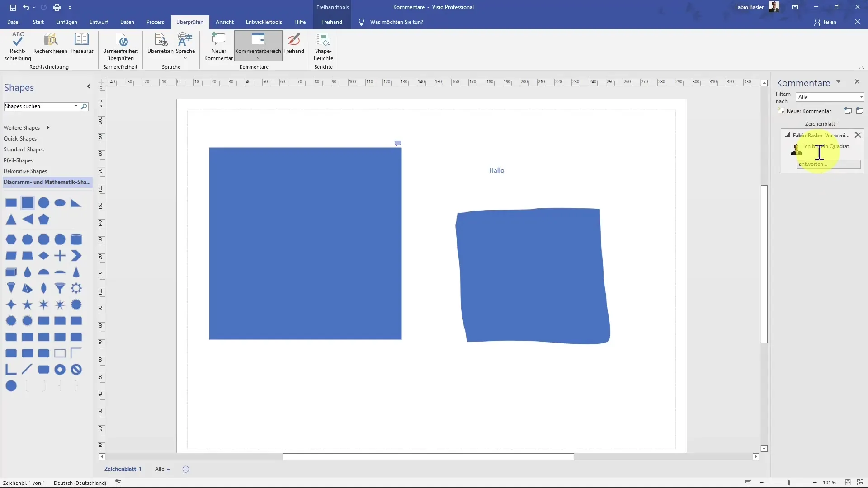Select the Diagramm- und Mathematik-Shapes stencil
868x488 pixels.
point(47,182)
